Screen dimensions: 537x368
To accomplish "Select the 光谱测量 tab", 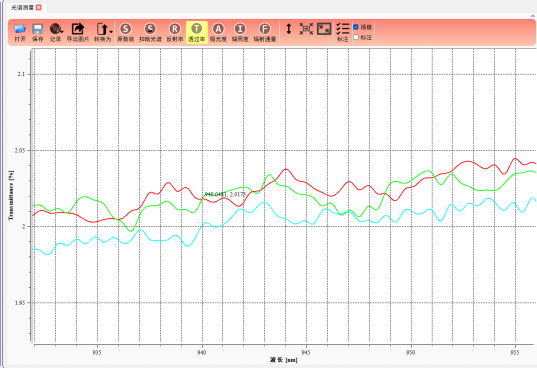I will click(22, 7).
